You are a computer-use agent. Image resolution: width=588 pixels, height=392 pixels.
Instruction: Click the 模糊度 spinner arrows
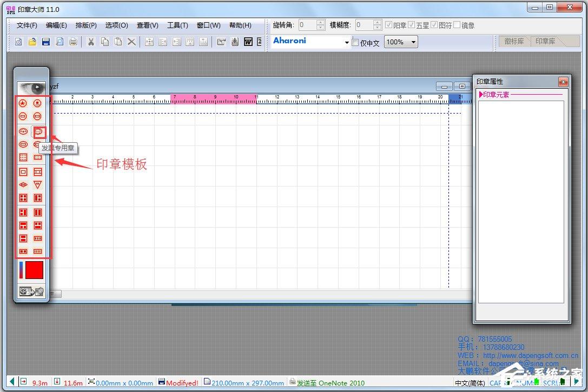click(x=378, y=25)
